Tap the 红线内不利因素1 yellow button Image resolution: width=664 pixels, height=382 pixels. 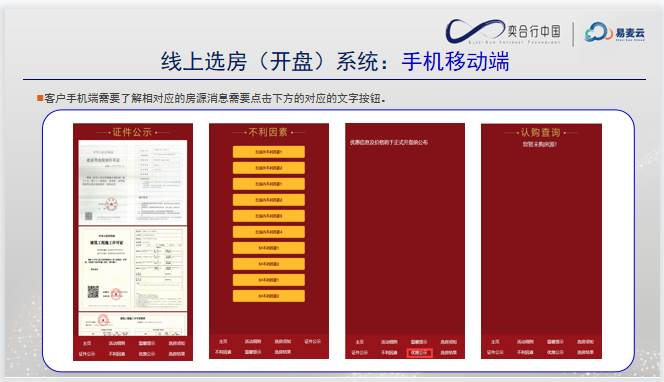pos(268,184)
